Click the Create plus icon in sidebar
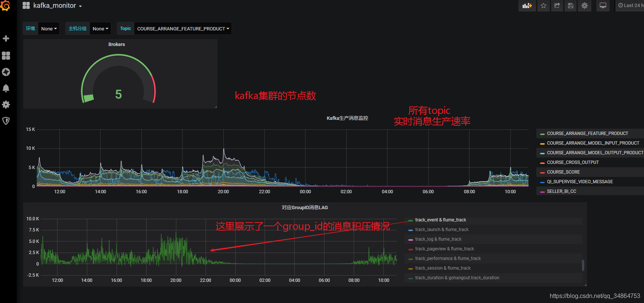 [6, 39]
